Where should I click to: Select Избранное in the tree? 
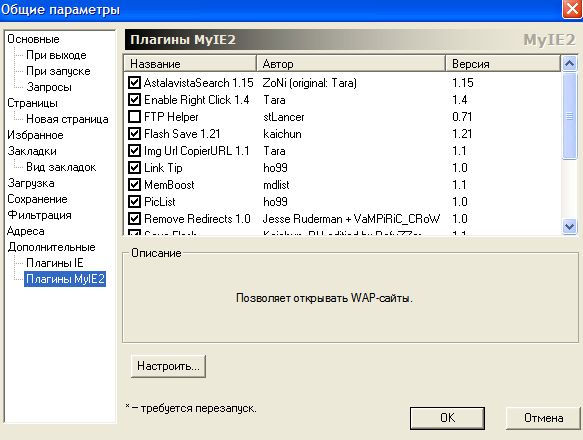point(35,135)
